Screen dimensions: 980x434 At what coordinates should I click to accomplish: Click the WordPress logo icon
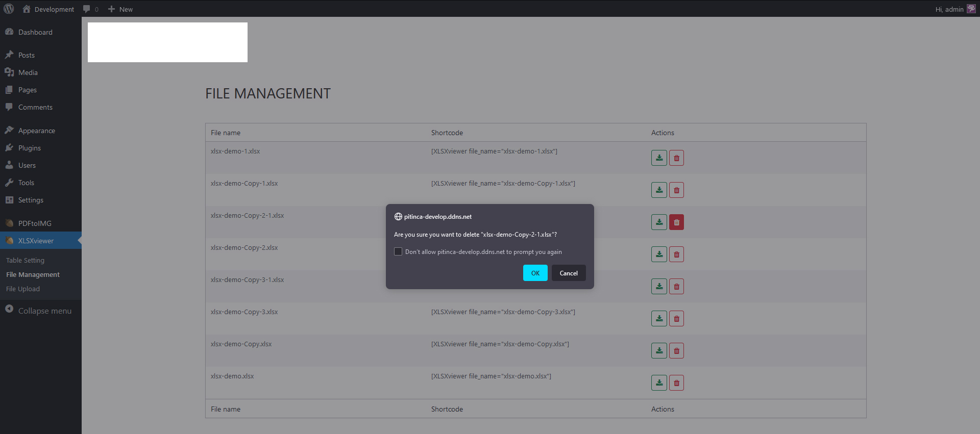coord(9,9)
